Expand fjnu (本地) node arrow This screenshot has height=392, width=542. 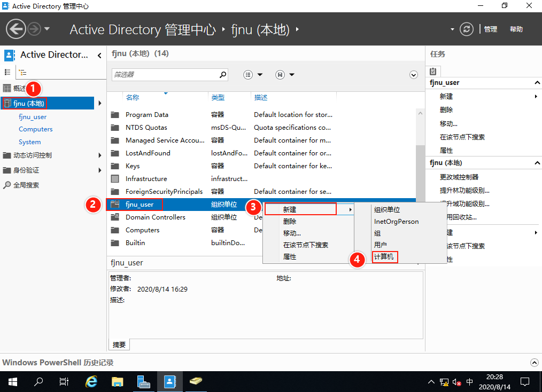[x=100, y=103]
